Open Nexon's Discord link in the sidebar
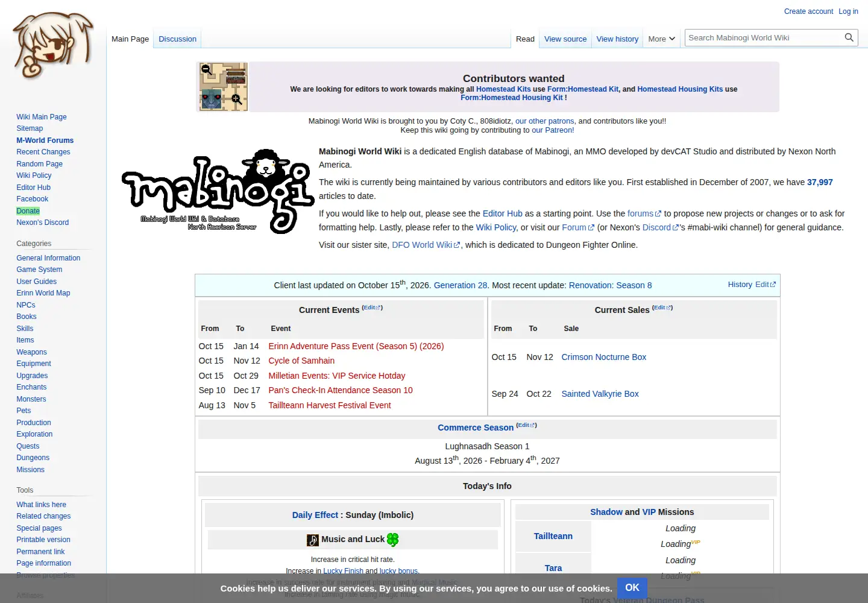868x603 pixels. coord(43,223)
